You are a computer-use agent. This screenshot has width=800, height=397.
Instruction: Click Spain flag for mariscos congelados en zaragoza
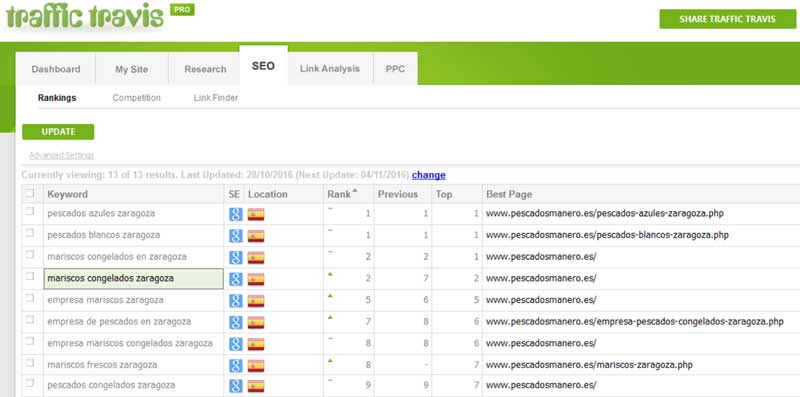pos(256,258)
